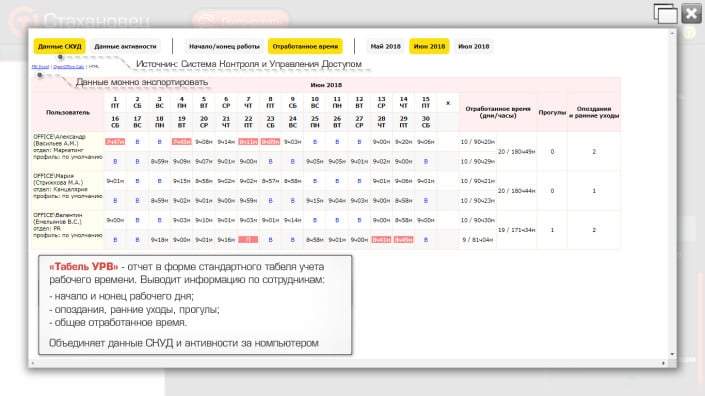The width and height of the screenshot is (705, 396).
Task: Close the report popup with the X icon
Action: click(692, 13)
